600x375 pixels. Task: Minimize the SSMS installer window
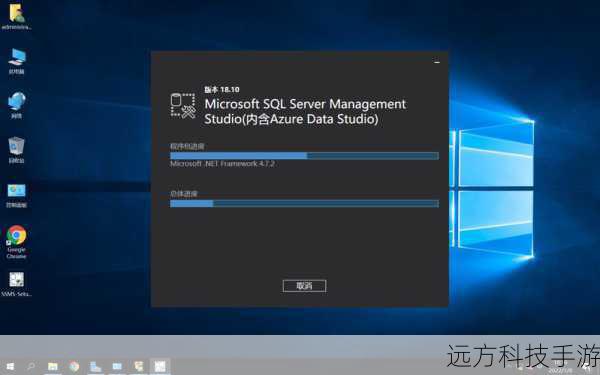pos(437,62)
